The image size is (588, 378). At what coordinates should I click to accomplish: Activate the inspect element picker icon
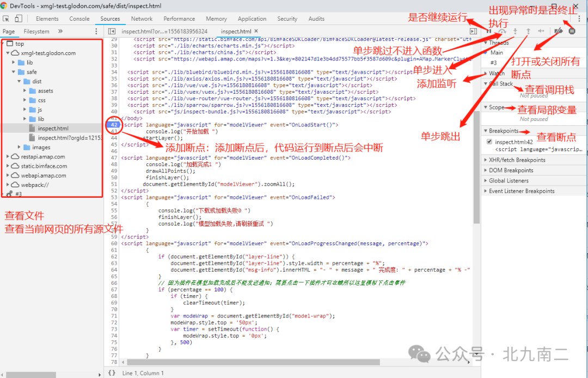coord(6,19)
